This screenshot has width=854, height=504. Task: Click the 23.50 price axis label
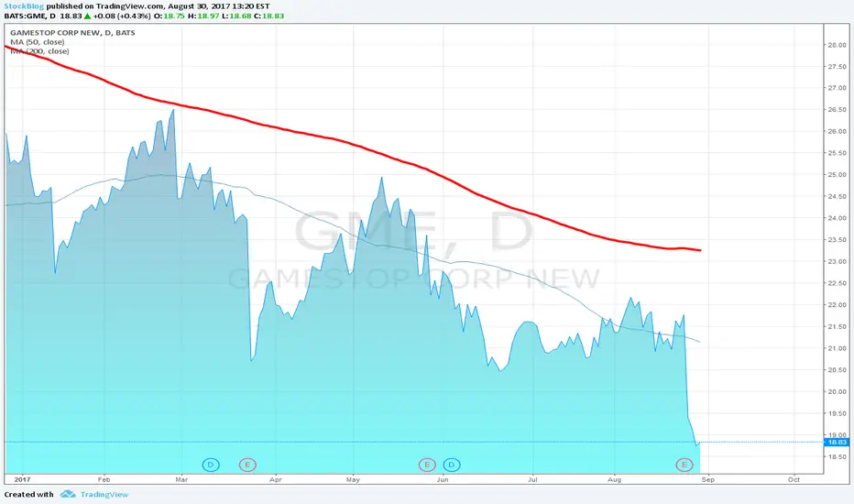[x=838, y=240]
